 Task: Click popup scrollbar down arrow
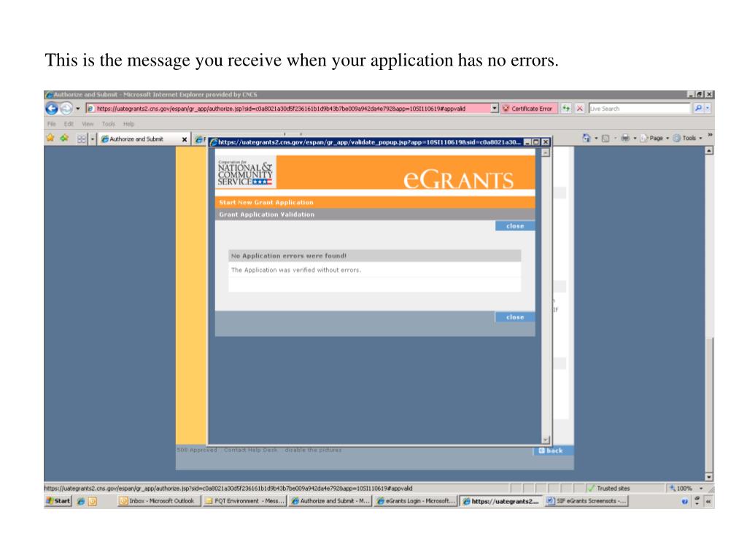(x=546, y=440)
